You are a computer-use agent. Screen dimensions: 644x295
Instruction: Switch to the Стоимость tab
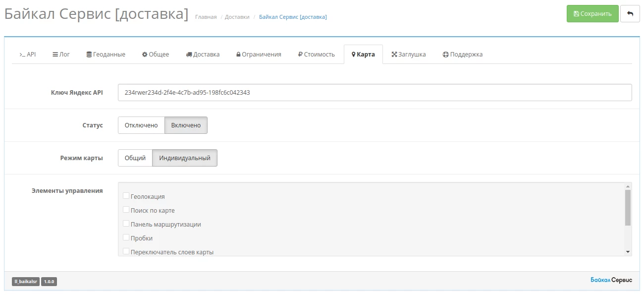click(317, 55)
